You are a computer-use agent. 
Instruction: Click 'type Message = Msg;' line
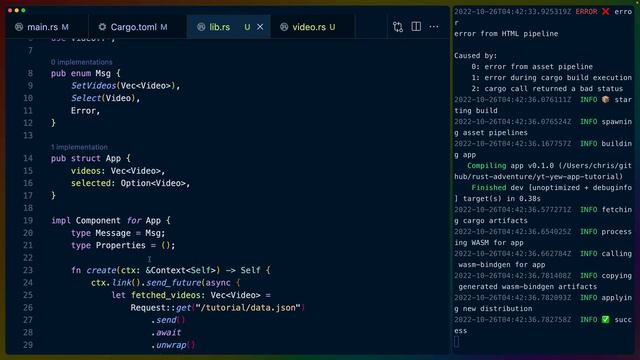coord(118,233)
